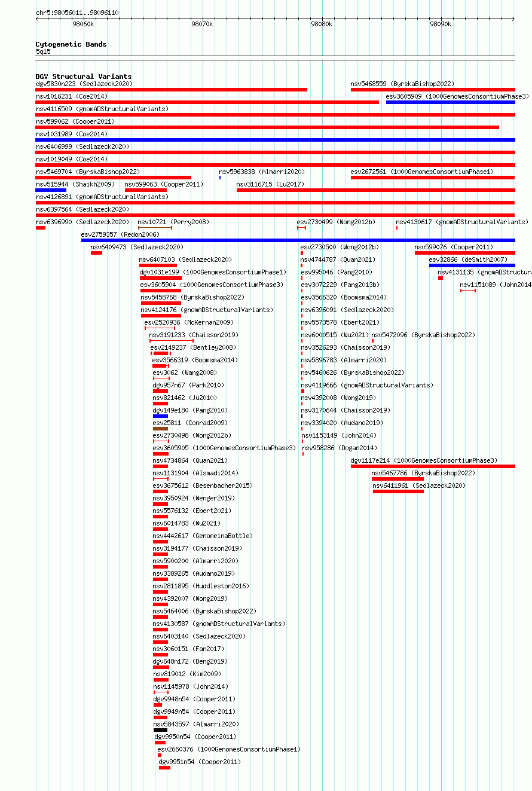Select the nsv6406999 (Sedlazeck2020) label

coord(82,147)
